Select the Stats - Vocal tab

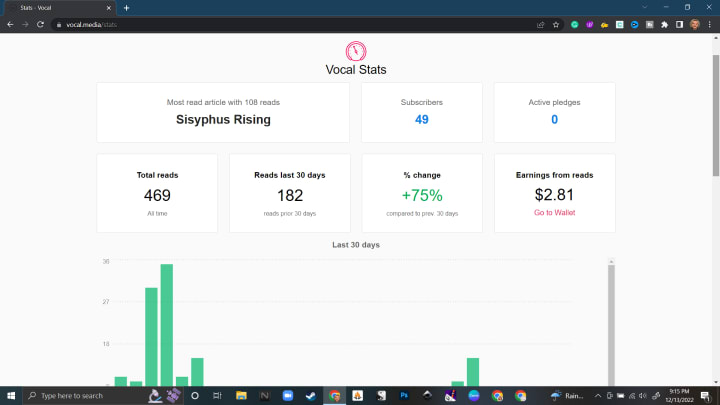point(60,8)
